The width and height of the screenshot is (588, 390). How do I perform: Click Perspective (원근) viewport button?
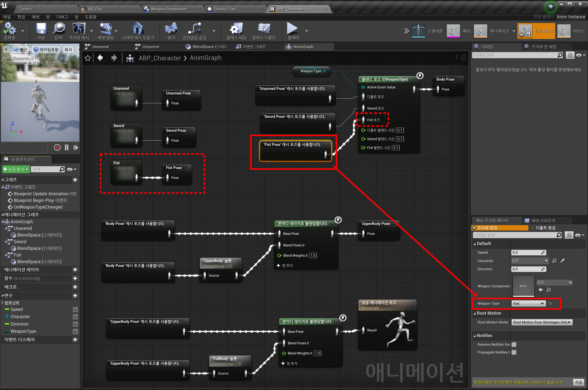[20, 49]
